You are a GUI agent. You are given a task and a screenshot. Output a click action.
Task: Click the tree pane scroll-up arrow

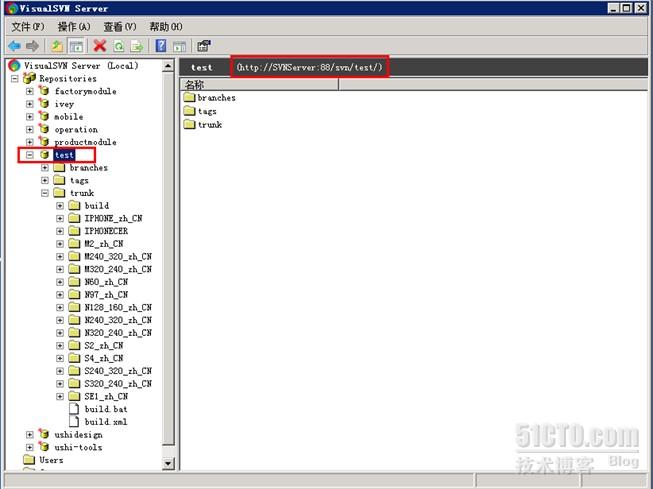coord(168,65)
